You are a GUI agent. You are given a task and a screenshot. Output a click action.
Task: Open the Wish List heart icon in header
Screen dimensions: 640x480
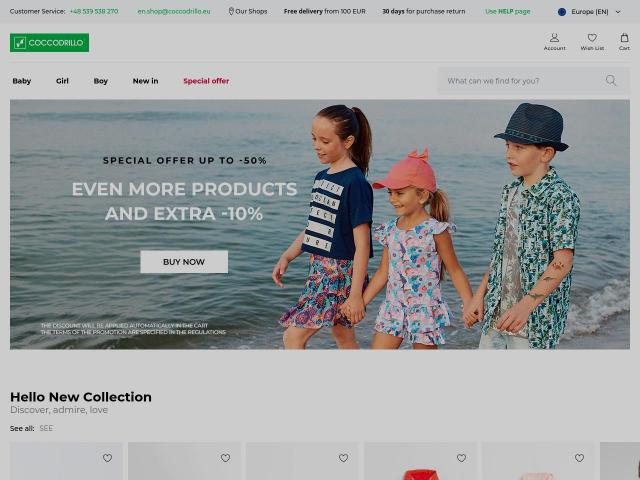(x=592, y=38)
